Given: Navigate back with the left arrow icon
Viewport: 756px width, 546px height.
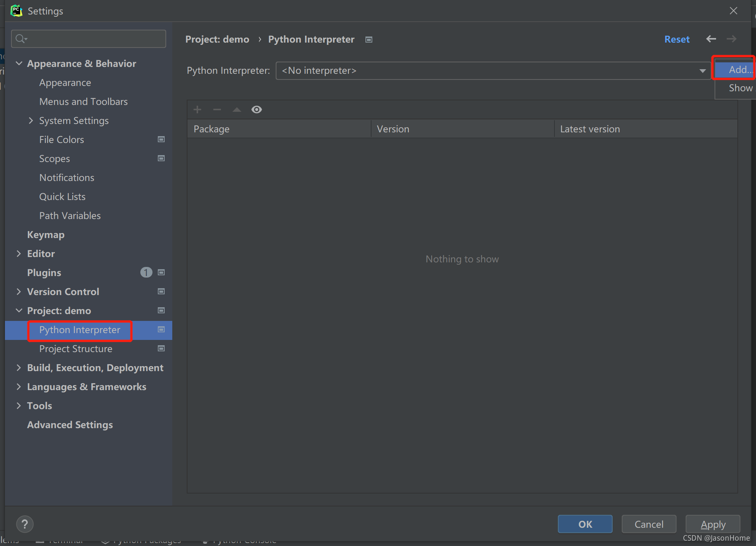Looking at the screenshot, I should pos(711,39).
